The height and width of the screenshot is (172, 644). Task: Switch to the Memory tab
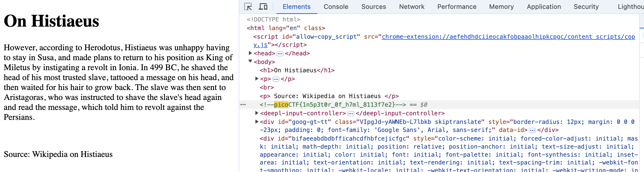coord(501,7)
